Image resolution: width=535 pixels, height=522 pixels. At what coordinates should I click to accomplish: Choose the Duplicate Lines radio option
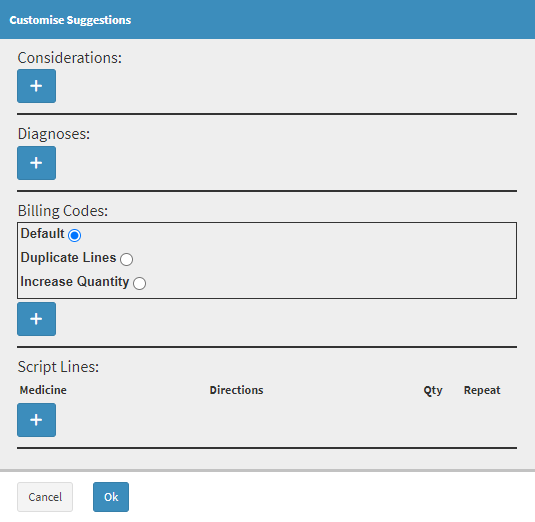pyautogui.click(x=127, y=259)
